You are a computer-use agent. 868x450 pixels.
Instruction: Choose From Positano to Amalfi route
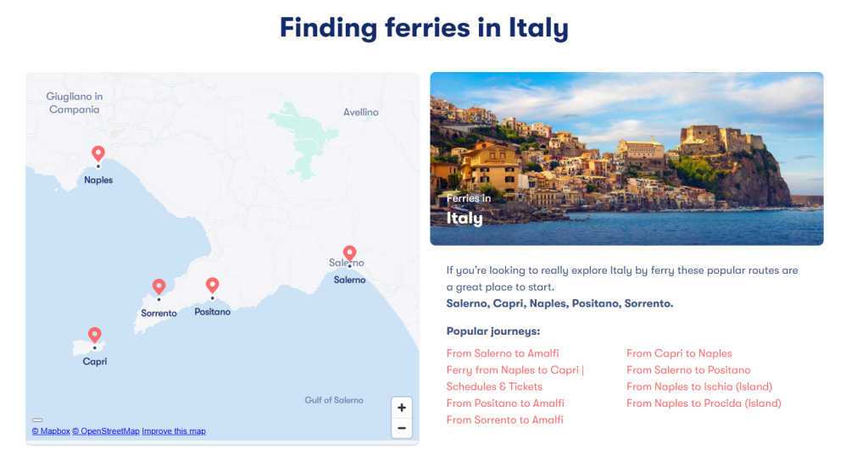(x=505, y=403)
